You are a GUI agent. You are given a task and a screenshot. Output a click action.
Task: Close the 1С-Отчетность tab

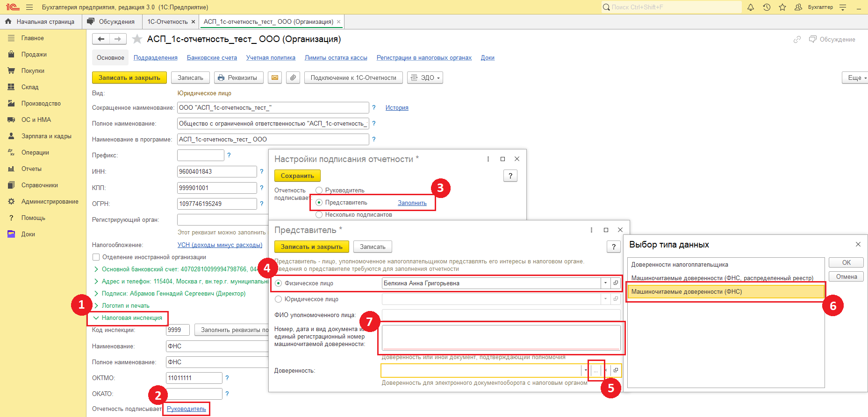click(x=193, y=22)
